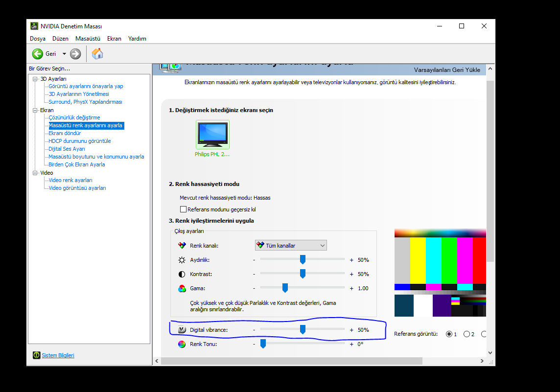This screenshot has width=560, height=392.
Task: Open 3D Ayarlarının Yönetilmesi
Action: pos(79,94)
